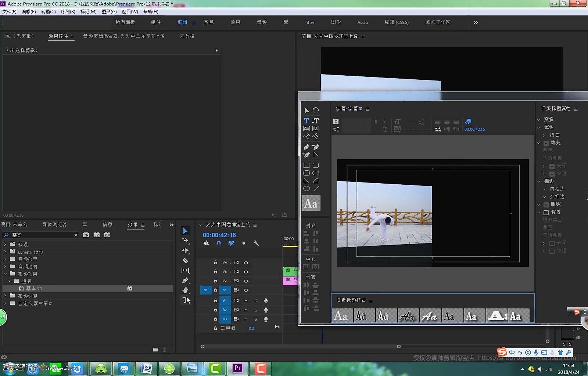Select the Ripple Edit tool
The width and height of the screenshot is (588, 376).
pyautogui.click(x=185, y=250)
